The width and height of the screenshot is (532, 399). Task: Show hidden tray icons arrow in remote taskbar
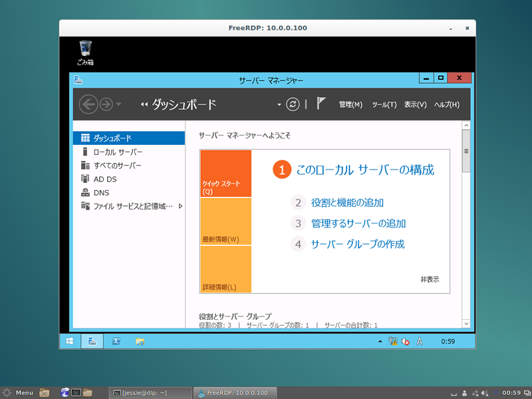tap(380, 341)
